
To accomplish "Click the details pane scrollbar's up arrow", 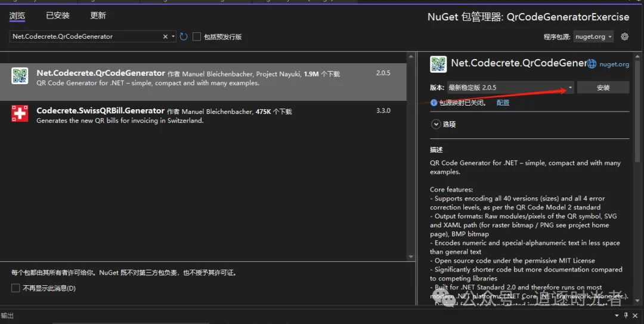I will [x=637, y=56].
